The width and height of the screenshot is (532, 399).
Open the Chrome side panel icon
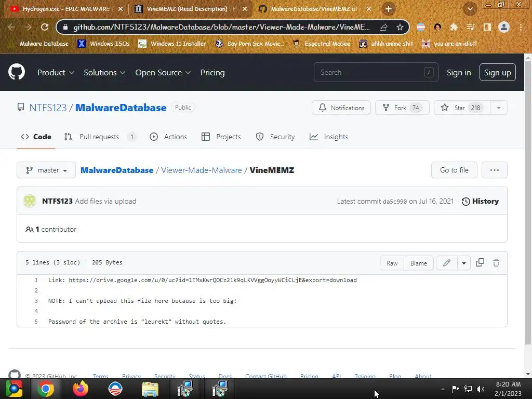click(487, 27)
